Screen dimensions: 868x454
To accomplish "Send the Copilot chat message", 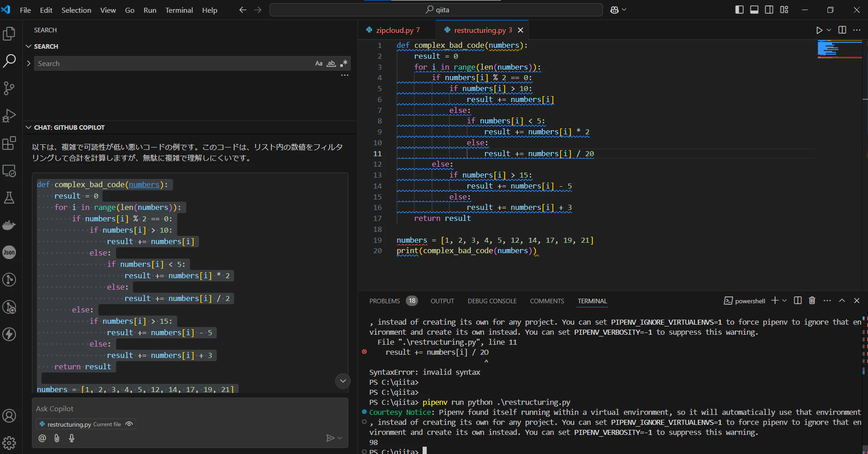I will (330, 438).
